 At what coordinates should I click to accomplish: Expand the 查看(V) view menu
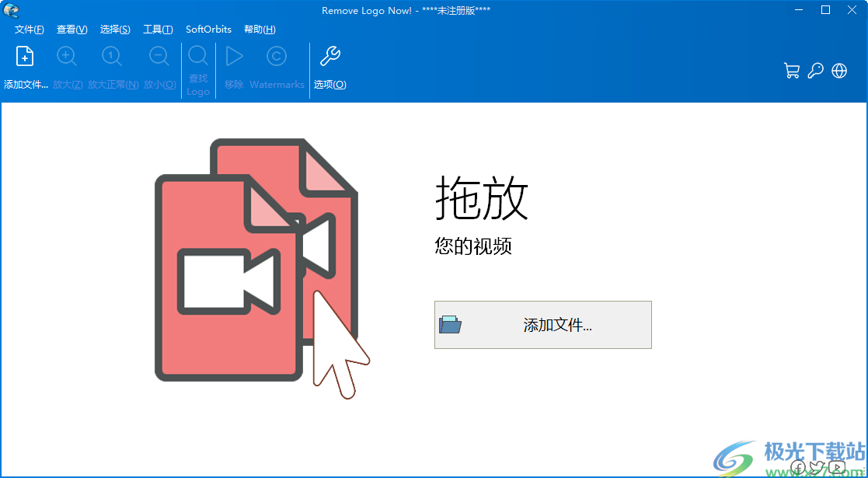point(71,30)
